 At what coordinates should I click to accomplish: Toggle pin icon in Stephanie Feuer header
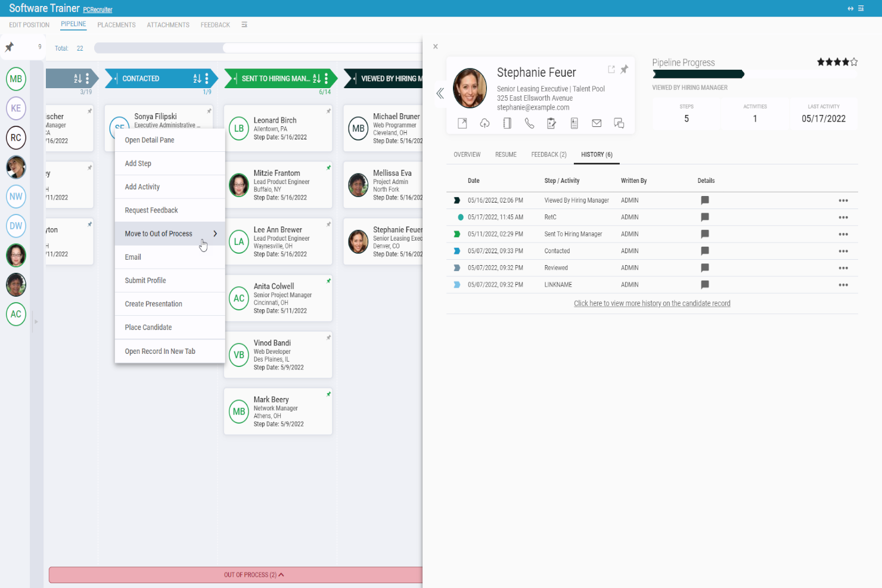tap(624, 70)
